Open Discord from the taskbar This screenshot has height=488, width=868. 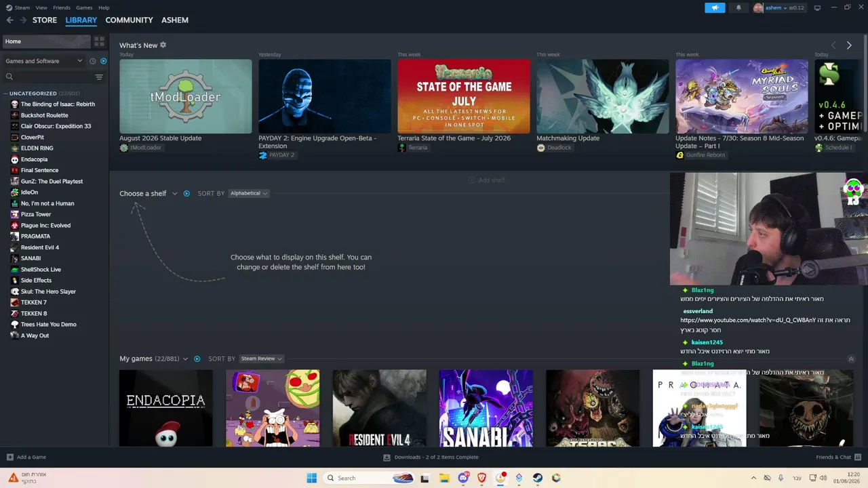click(x=463, y=478)
